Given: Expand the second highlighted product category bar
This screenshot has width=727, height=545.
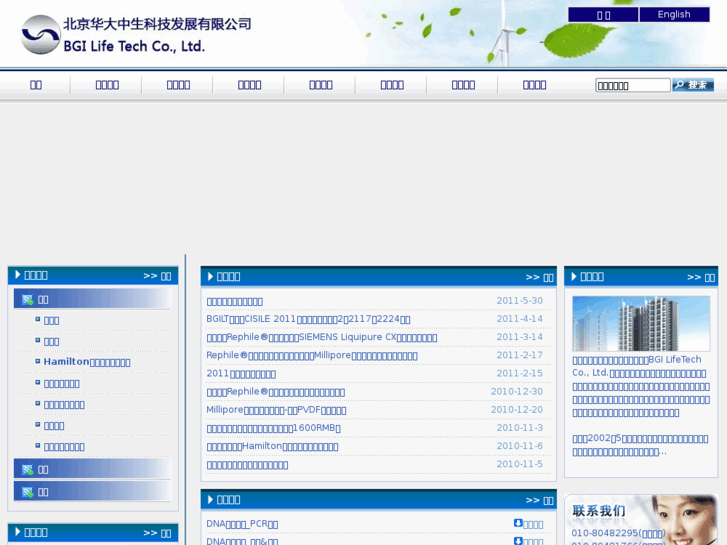Looking at the screenshot, I should (x=93, y=469).
